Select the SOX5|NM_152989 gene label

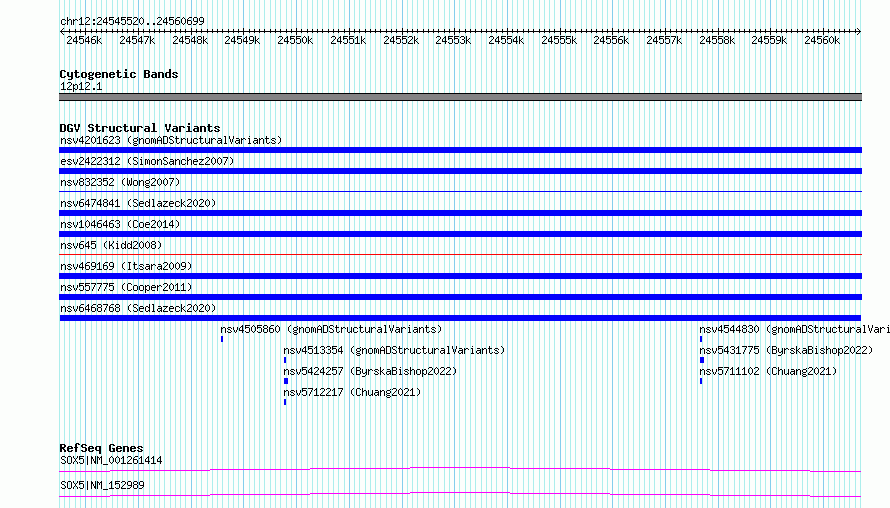click(x=102, y=485)
